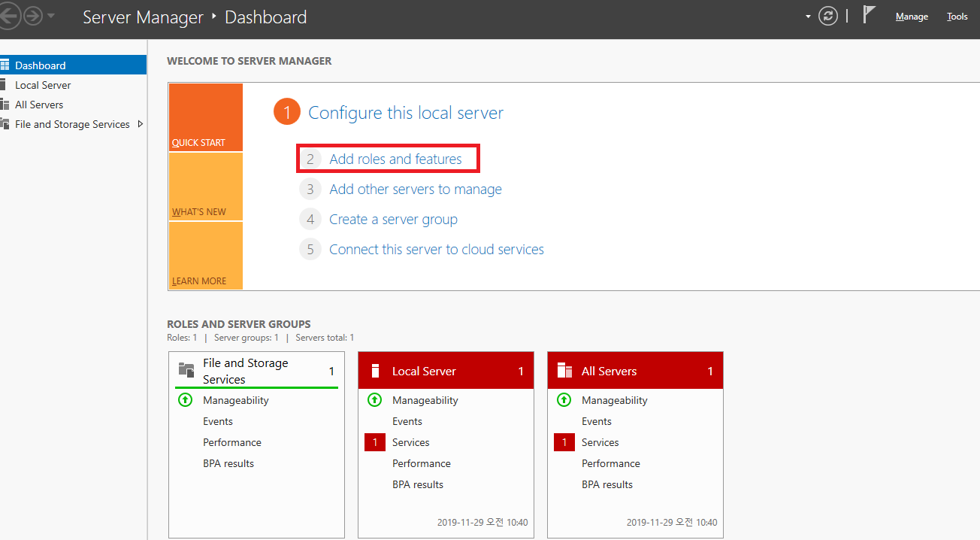Open the notifications flag icon
This screenshot has width=980, height=540.
pos(870,14)
